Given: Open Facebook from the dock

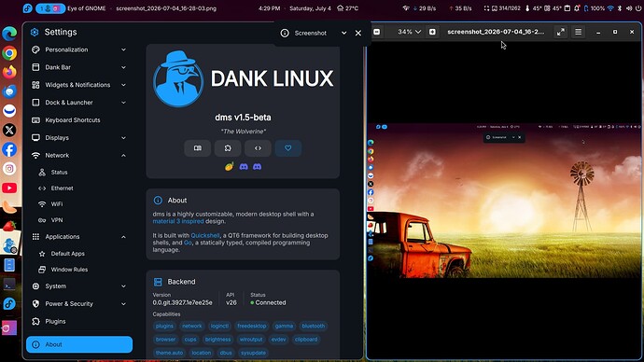Looking at the screenshot, I should (x=9, y=149).
